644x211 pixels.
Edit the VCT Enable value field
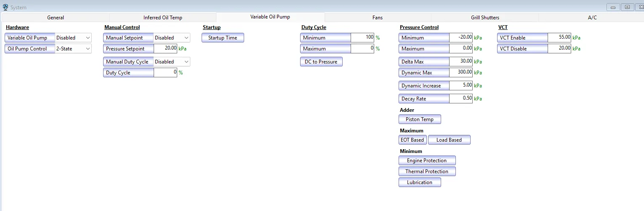coord(560,38)
